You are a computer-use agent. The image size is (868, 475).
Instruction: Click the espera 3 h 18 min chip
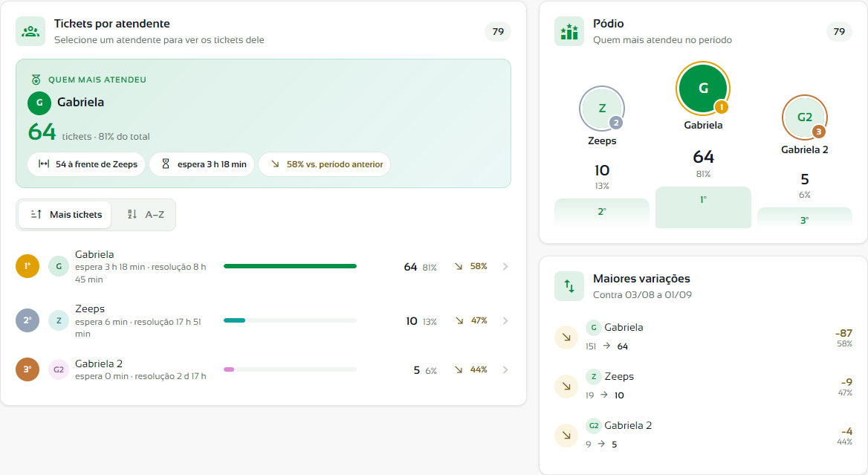[202, 164]
